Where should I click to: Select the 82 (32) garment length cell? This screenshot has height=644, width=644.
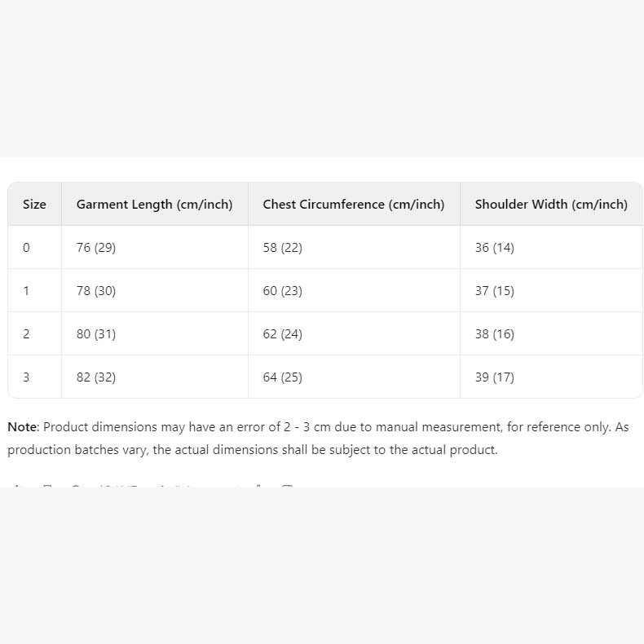point(96,377)
